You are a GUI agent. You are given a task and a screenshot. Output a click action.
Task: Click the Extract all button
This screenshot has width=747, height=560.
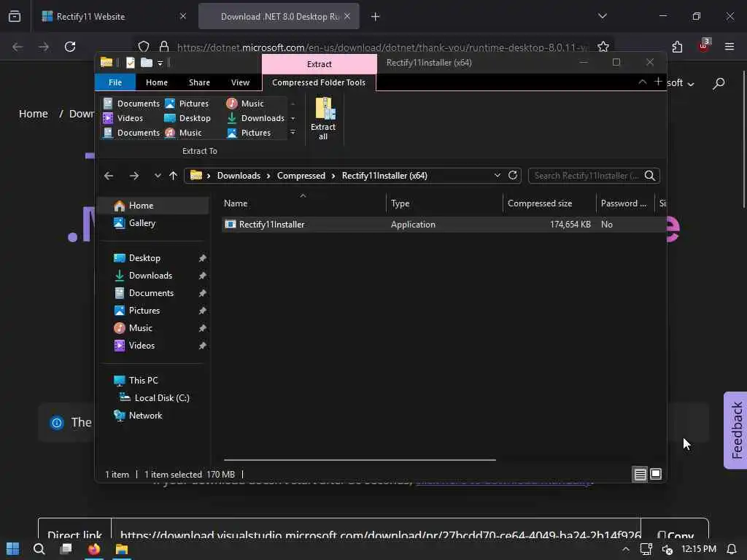tap(323, 119)
